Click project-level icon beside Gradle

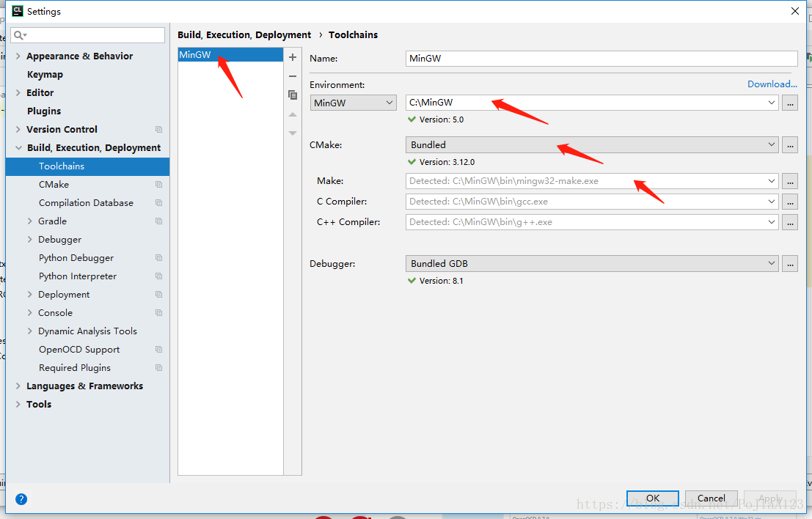click(x=159, y=221)
